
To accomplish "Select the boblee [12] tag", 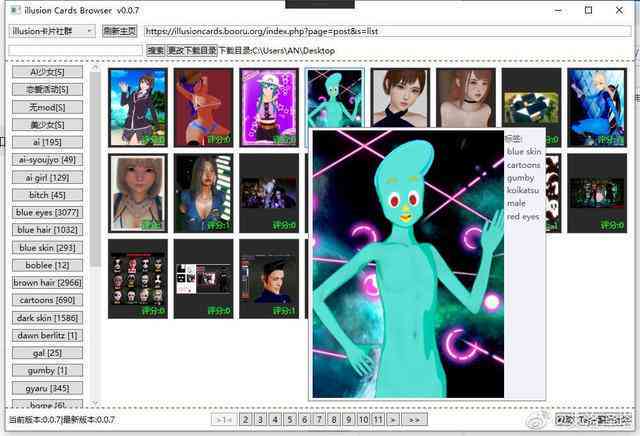I will [x=47, y=265].
